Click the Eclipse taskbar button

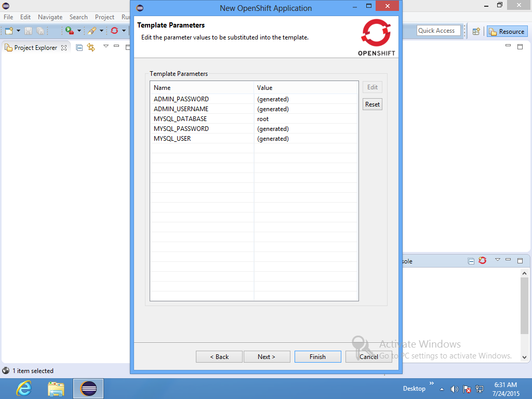coord(88,389)
